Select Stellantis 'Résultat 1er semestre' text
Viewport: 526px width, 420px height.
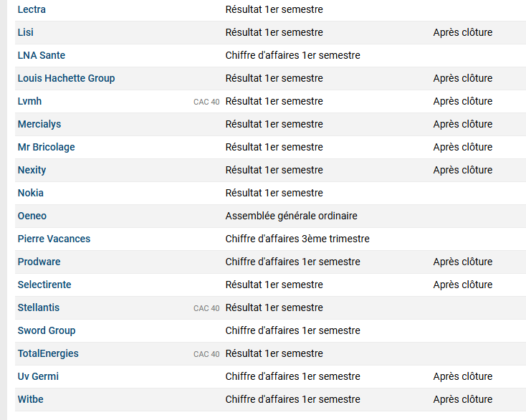tap(274, 307)
